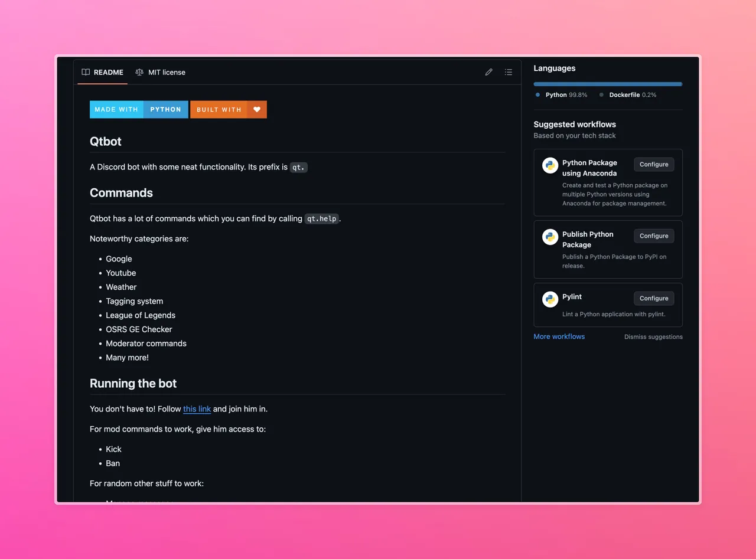756x559 pixels.
Task: Click the Built With badge label
Action: 219,109
